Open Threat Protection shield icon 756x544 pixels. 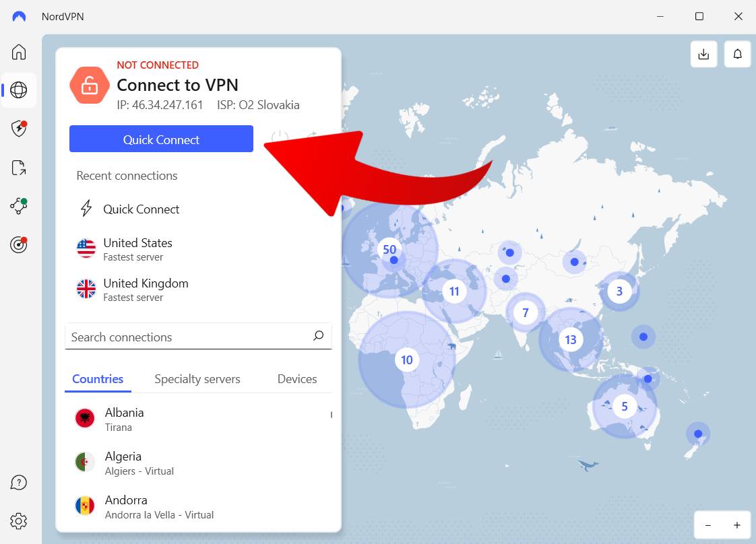(x=19, y=128)
